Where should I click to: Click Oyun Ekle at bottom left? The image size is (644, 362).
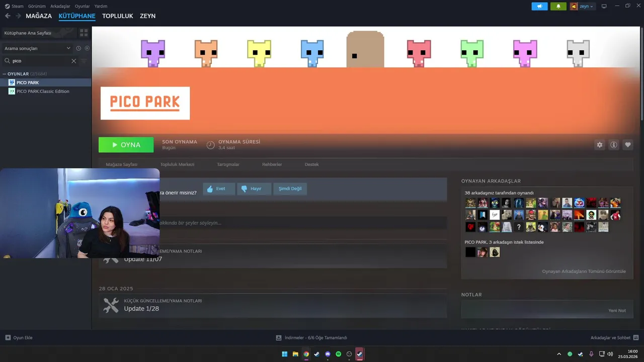coord(19,338)
